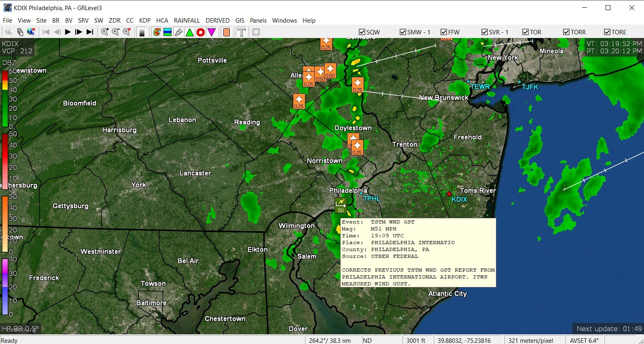This screenshot has height=344, width=644.
Task: Click the grayed-out radar site globe icon
Action: tap(8, 32)
